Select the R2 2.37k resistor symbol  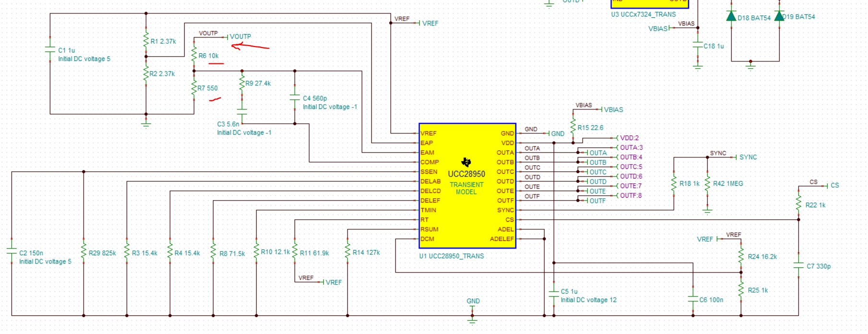146,73
